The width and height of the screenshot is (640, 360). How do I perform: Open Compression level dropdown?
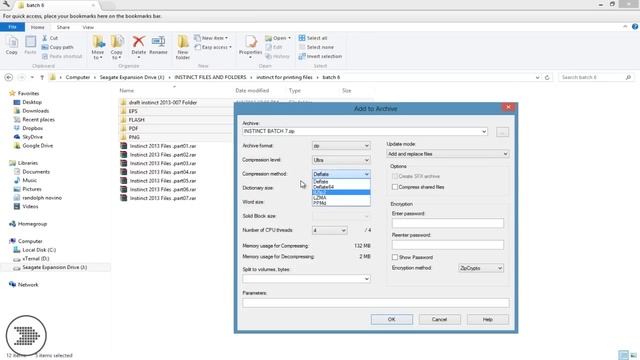pos(341,160)
